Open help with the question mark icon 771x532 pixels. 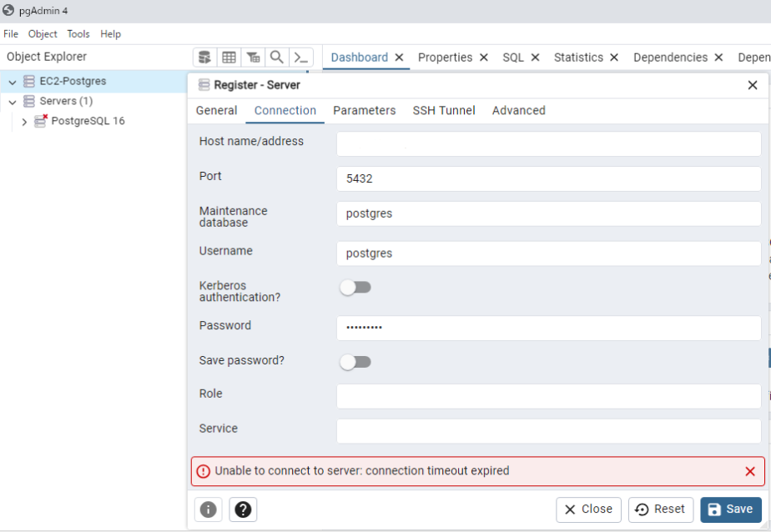[243, 509]
